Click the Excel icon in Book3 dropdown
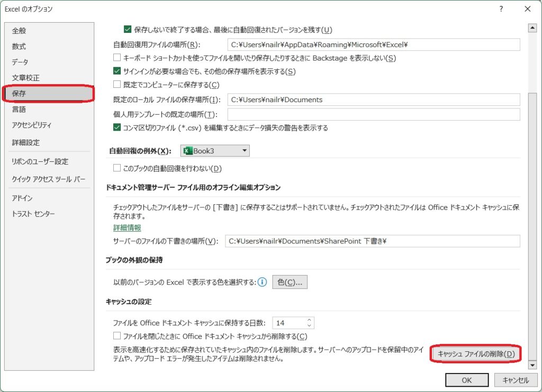 tap(188, 151)
